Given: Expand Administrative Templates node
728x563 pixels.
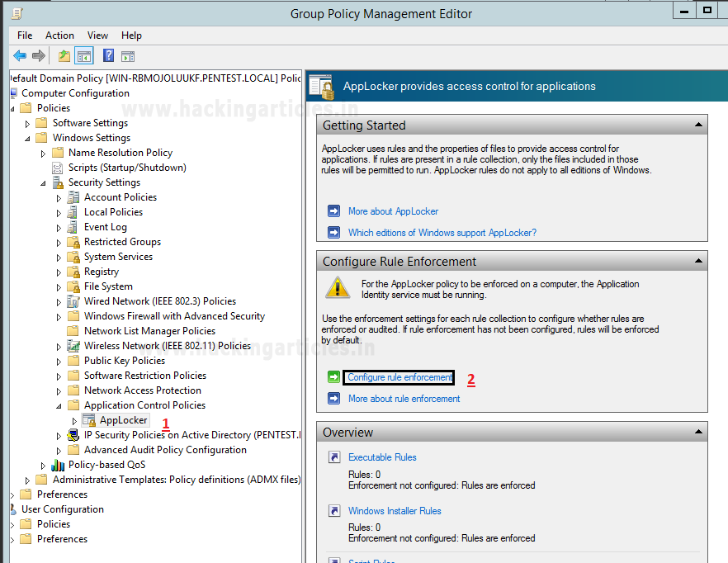Looking at the screenshot, I should [27, 480].
